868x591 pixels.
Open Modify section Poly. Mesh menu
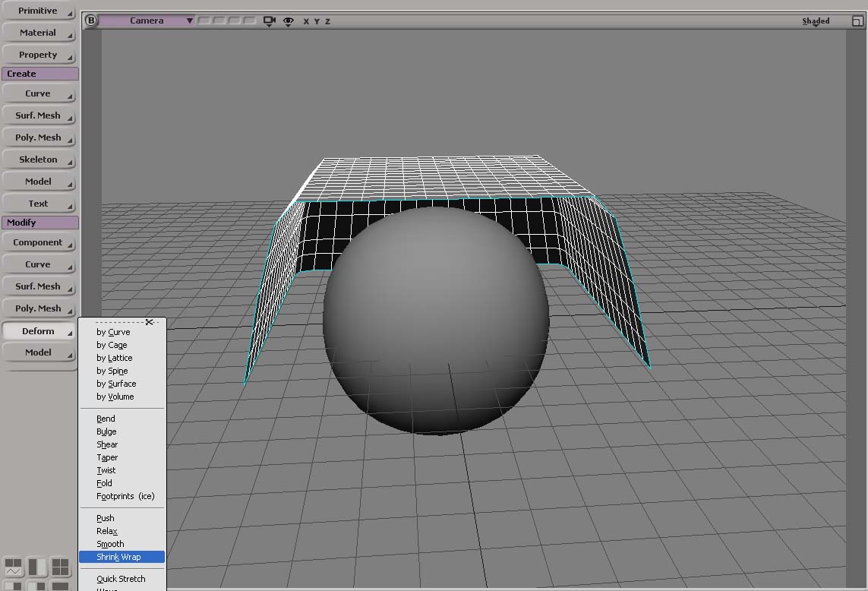[38, 308]
